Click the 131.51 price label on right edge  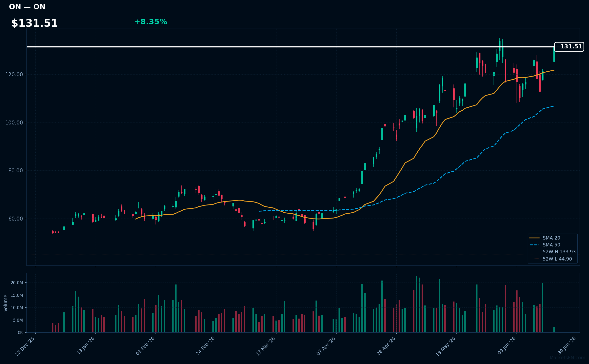click(x=569, y=47)
